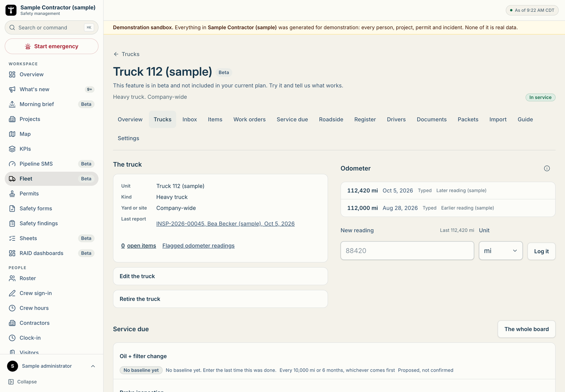Click the Safety forms document icon
This screenshot has width=565, height=392.
[x=12, y=209]
